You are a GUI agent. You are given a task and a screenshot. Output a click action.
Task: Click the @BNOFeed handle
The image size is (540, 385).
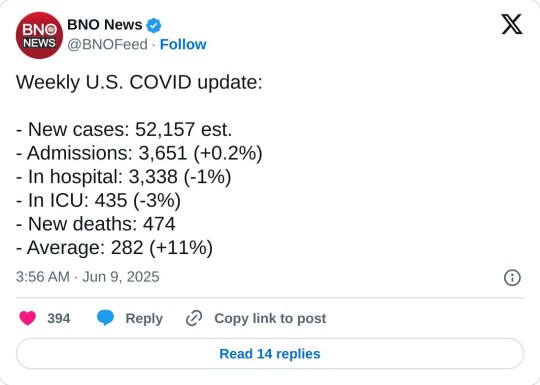(x=107, y=44)
